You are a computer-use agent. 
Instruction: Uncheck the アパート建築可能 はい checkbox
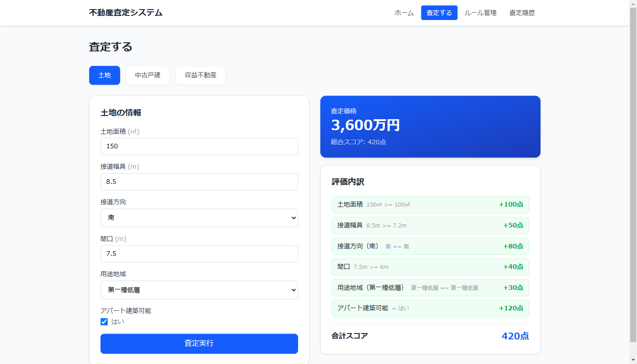(104, 322)
